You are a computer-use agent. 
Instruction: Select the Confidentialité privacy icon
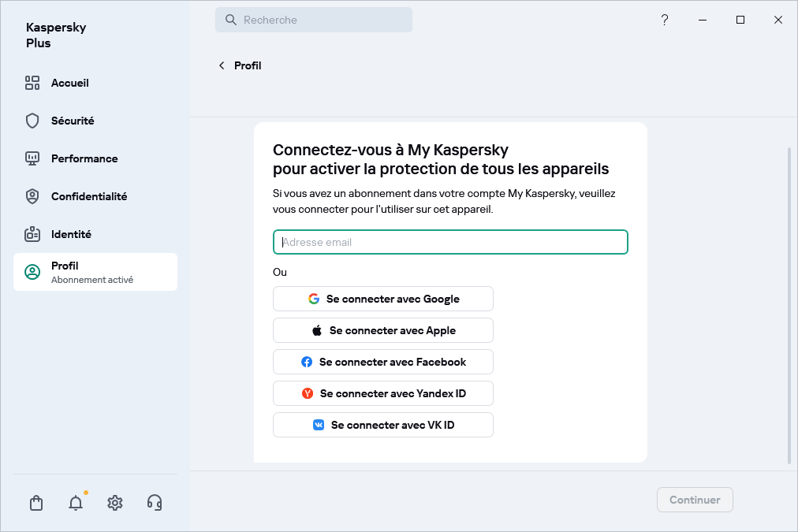[x=32, y=196]
